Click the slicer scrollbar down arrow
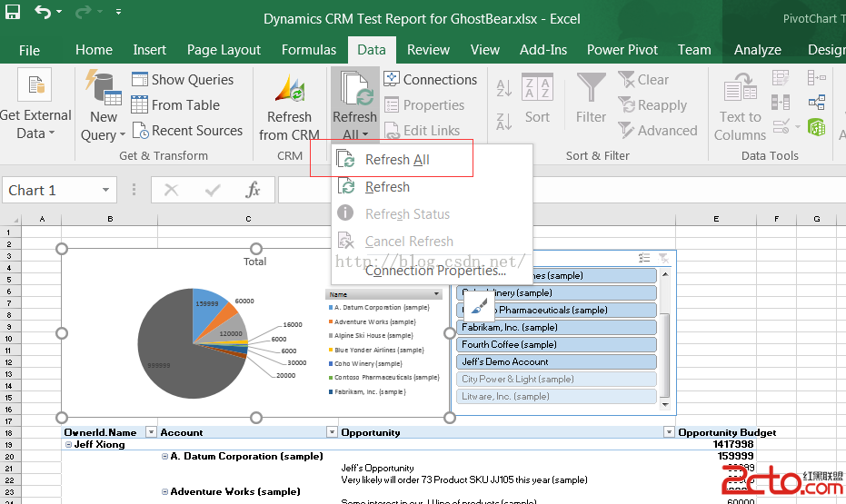This screenshot has width=846, height=504. (x=665, y=404)
